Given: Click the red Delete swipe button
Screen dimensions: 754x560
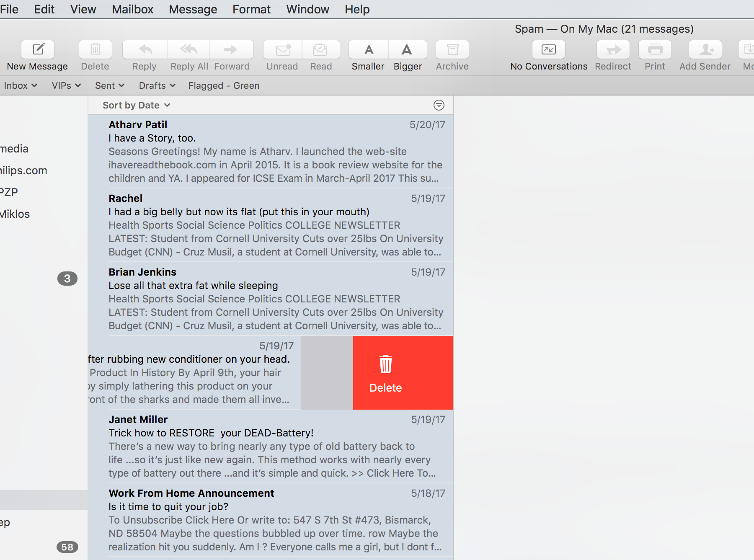Looking at the screenshot, I should [403, 373].
